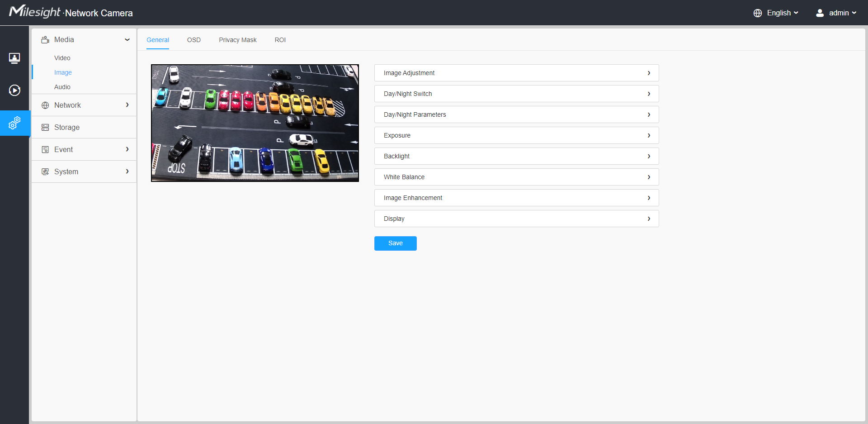Open the Privacy Mask tab
Screen dimensions: 868x424
coord(238,40)
